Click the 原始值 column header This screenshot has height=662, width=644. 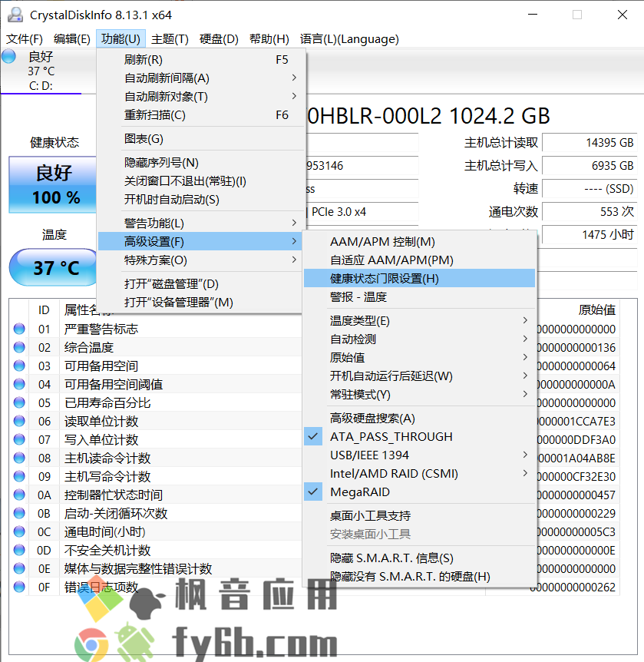point(596,310)
